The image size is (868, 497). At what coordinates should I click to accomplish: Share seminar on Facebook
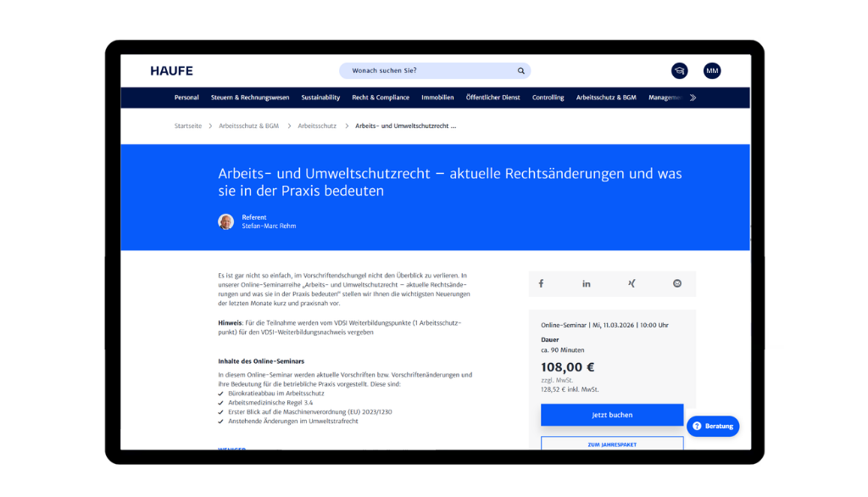click(x=541, y=283)
